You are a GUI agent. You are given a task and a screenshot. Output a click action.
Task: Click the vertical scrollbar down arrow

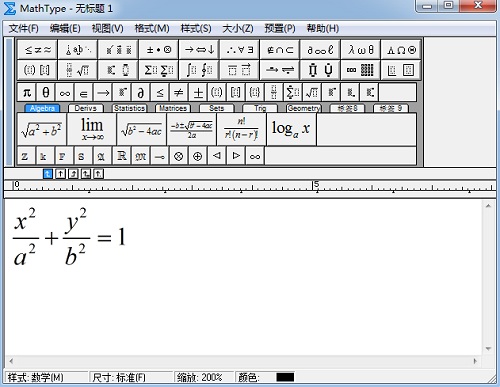[x=488, y=349]
